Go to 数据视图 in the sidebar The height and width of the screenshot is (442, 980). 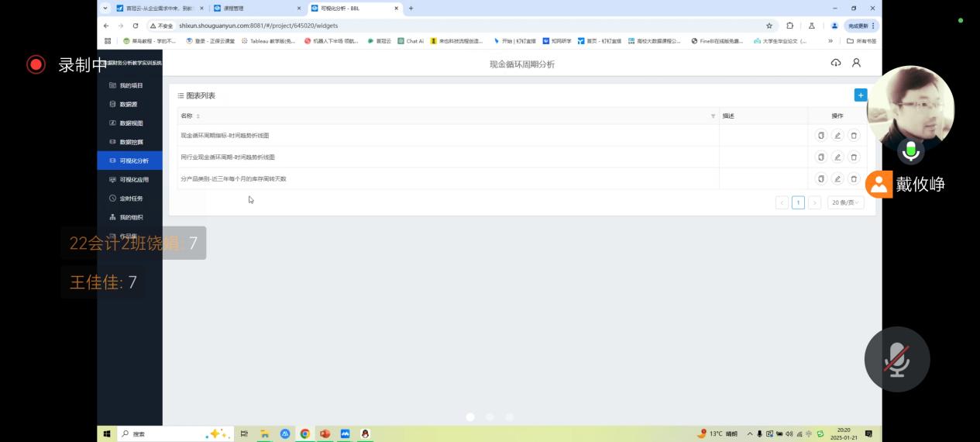pos(131,123)
